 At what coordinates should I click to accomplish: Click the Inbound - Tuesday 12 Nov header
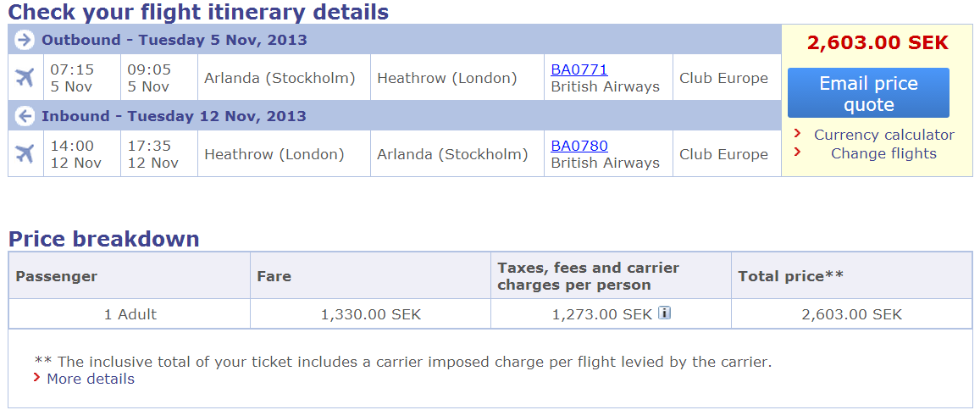click(174, 116)
